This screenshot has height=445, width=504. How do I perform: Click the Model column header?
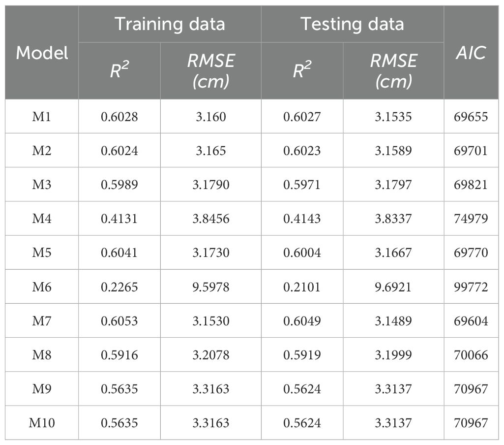42,53
